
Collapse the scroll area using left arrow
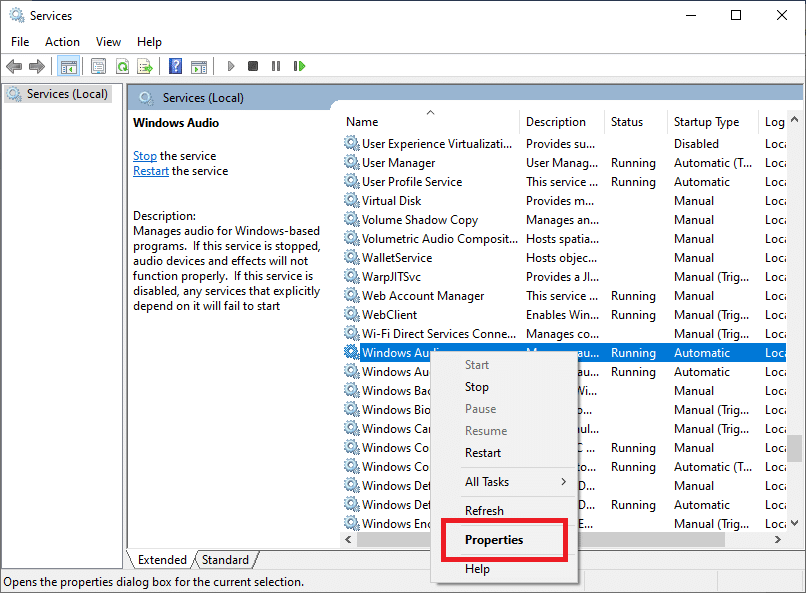click(347, 539)
